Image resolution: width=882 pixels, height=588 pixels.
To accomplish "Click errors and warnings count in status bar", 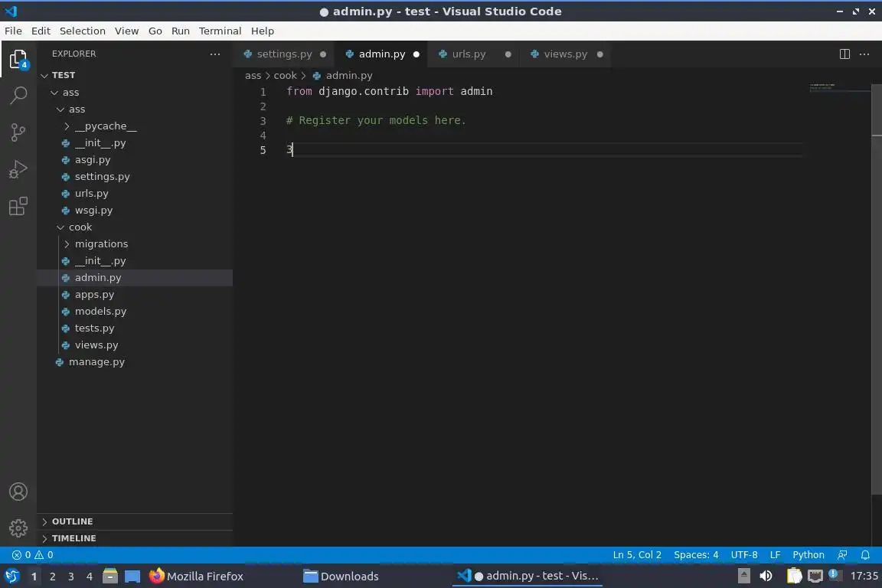I will pyautogui.click(x=33, y=555).
